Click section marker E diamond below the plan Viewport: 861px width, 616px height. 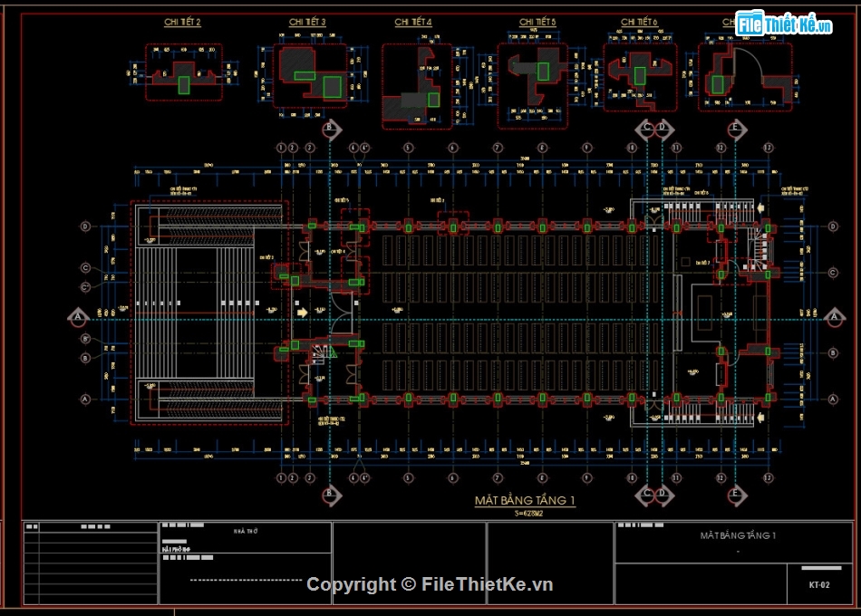point(736,496)
